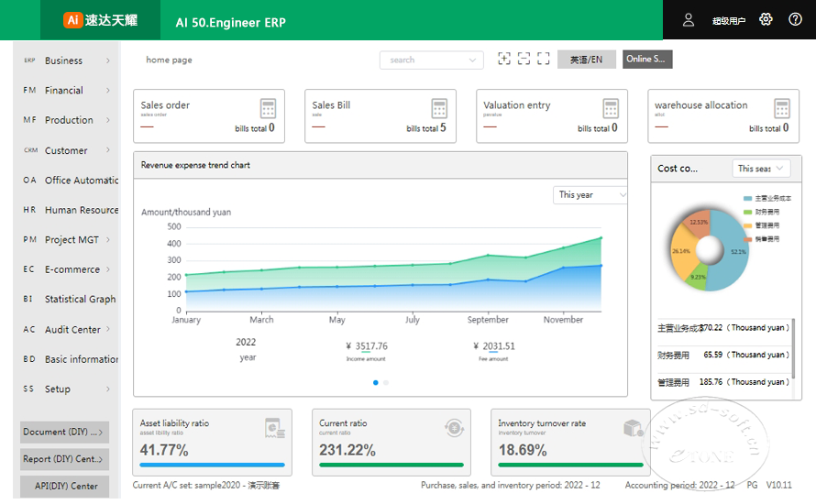Image resolution: width=816 pixels, height=504 pixels.
Task: Expand the Production menu item
Action: coord(67,120)
